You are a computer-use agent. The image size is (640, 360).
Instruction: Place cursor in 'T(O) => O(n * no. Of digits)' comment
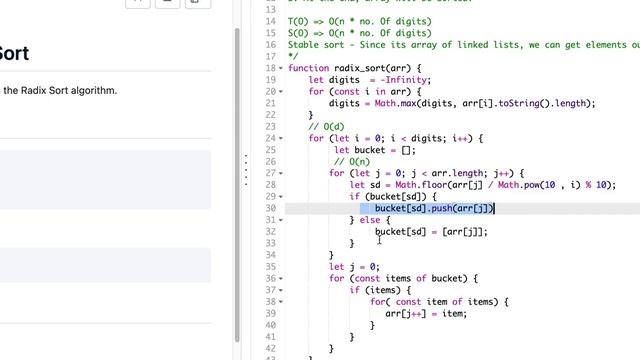pos(360,21)
